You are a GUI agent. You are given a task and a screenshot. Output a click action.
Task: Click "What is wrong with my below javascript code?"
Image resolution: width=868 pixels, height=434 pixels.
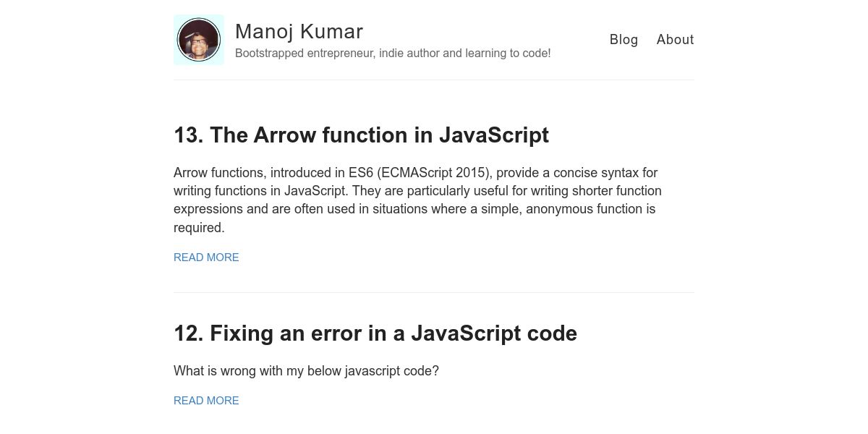(306, 371)
